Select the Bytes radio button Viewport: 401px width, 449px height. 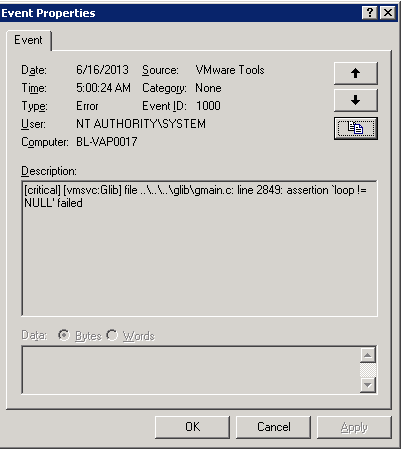coord(64,335)
